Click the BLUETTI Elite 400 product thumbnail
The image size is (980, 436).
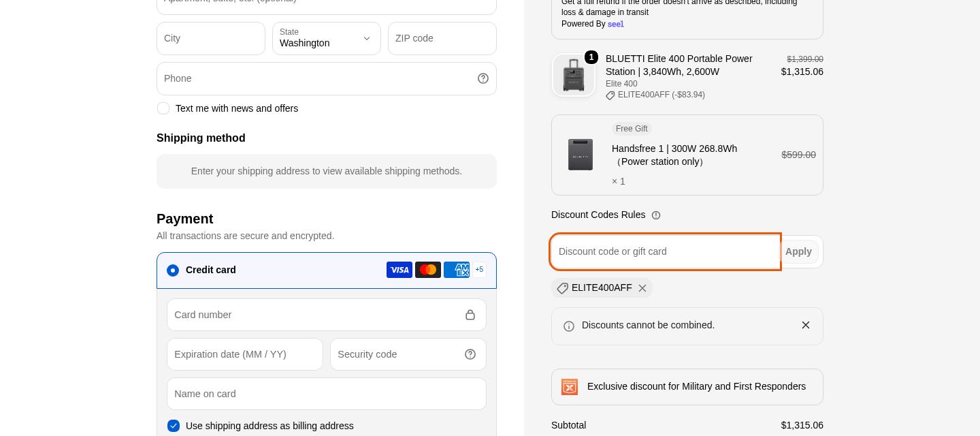574,75
